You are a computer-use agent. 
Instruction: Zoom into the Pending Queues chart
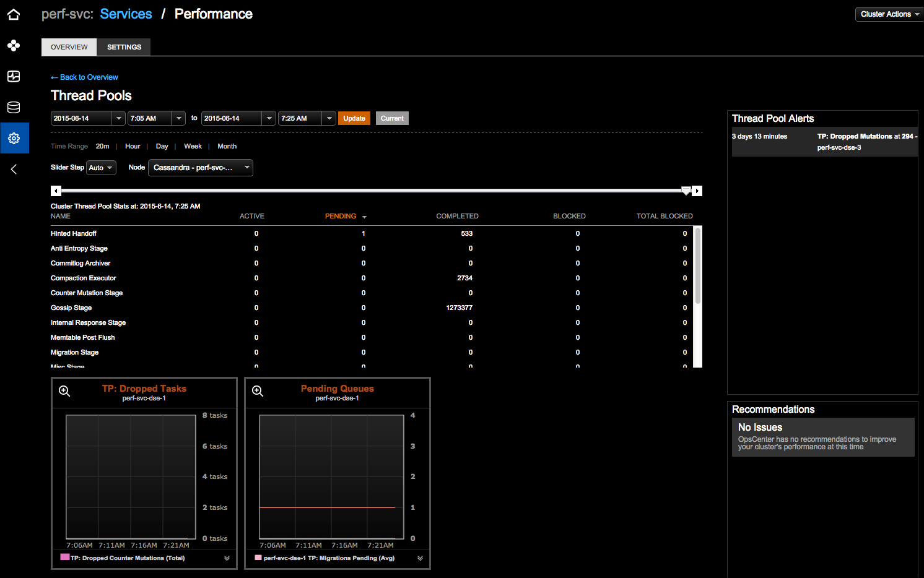coord(258,390)
